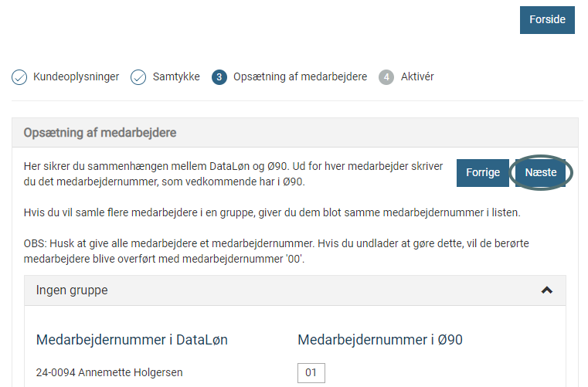The height and width of the screenshot is (387, 588).
Task: Click the step 4 number badge
Action: tap(386, 77)
